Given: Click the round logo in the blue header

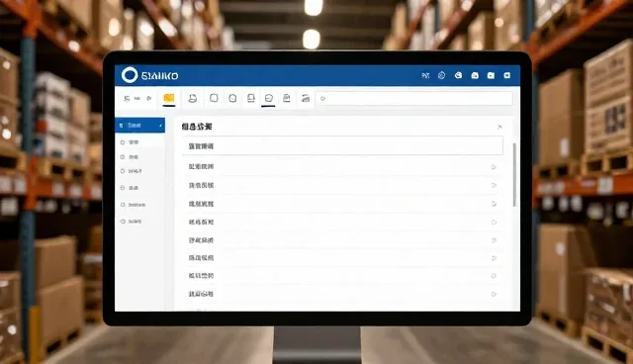Looking at the screenshot, I should coord(130,75).
